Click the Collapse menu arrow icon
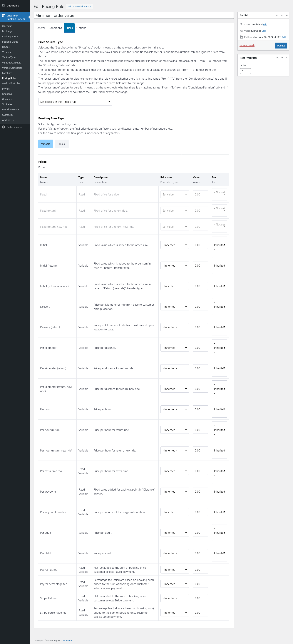The image size is (293, 644). point(3,127)
